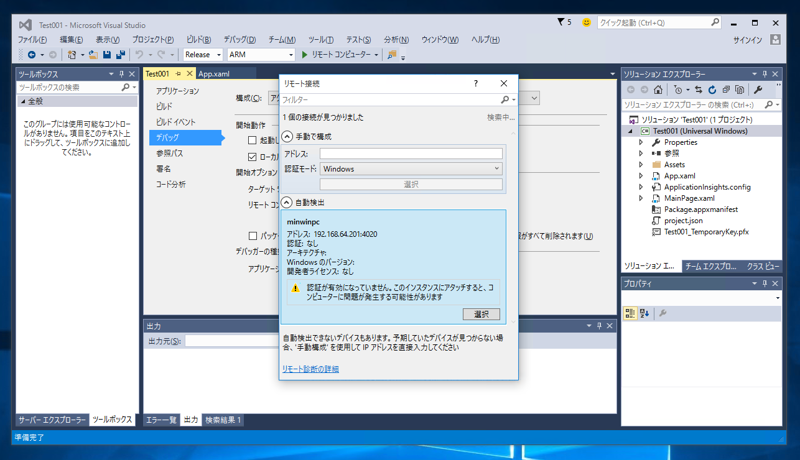Click the feedback smiley icon
The width and height of the screenshot is (800, 460).
pos(586,22)
